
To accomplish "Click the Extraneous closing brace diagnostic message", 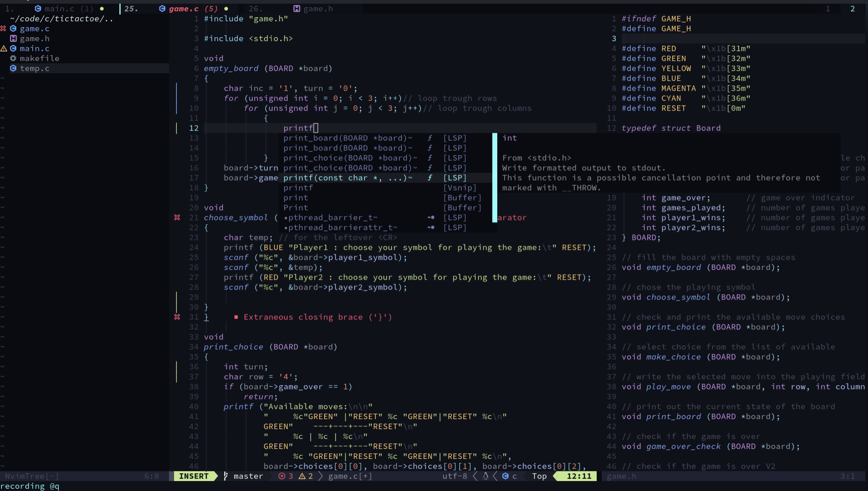I will pyautogui.click(x=318, y=317).
